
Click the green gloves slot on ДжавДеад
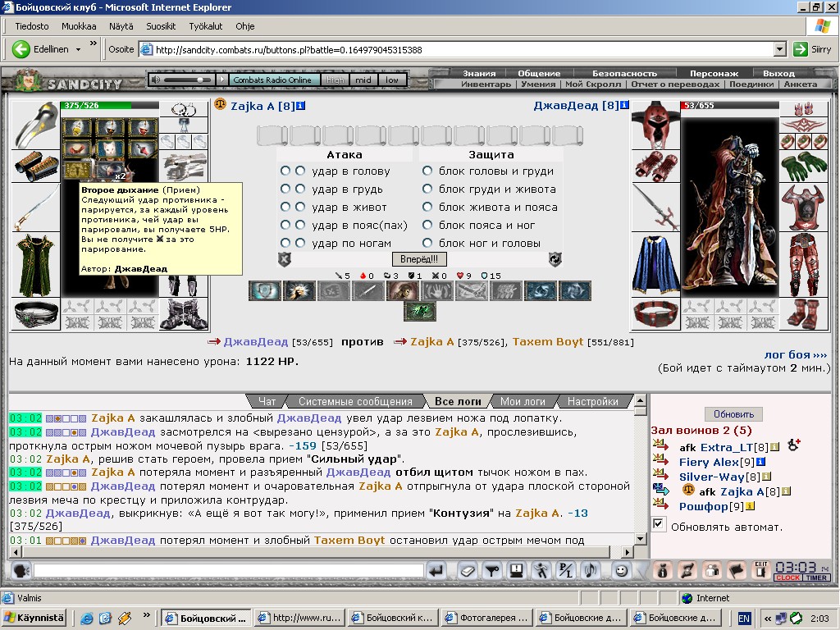click(804, 167)
